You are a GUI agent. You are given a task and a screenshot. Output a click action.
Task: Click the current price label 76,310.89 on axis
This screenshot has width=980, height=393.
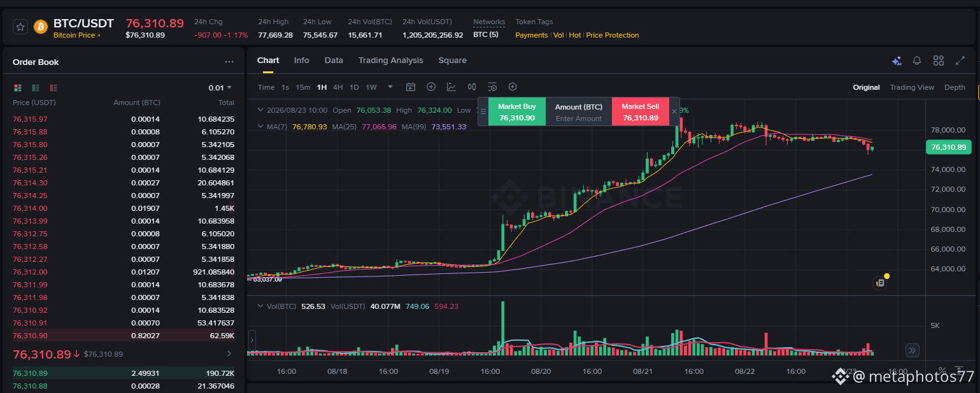pos(948,147)
